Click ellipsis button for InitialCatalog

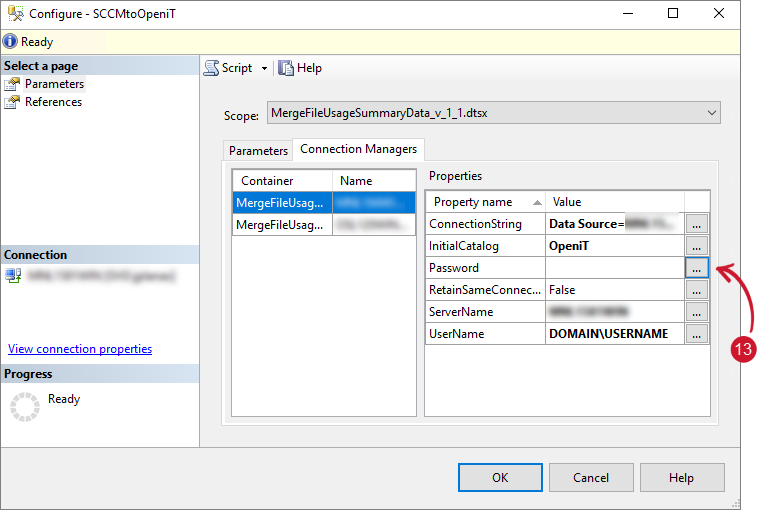pyautogui.click(x=697, y=246)
